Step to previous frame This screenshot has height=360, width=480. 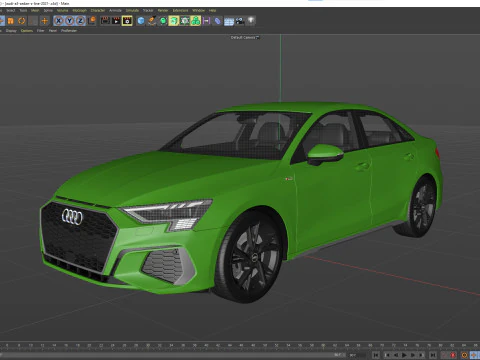pyautogui.click(x=396, y=355)
